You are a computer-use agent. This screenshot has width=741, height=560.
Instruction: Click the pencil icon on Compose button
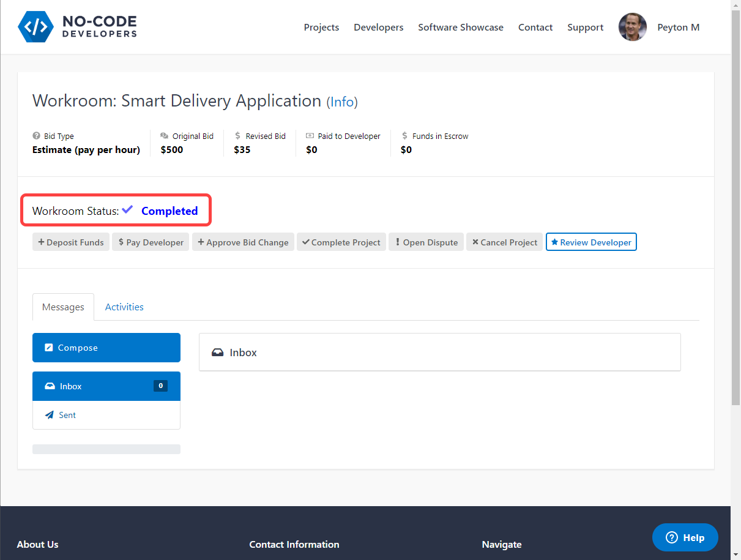tap(49, 348)
